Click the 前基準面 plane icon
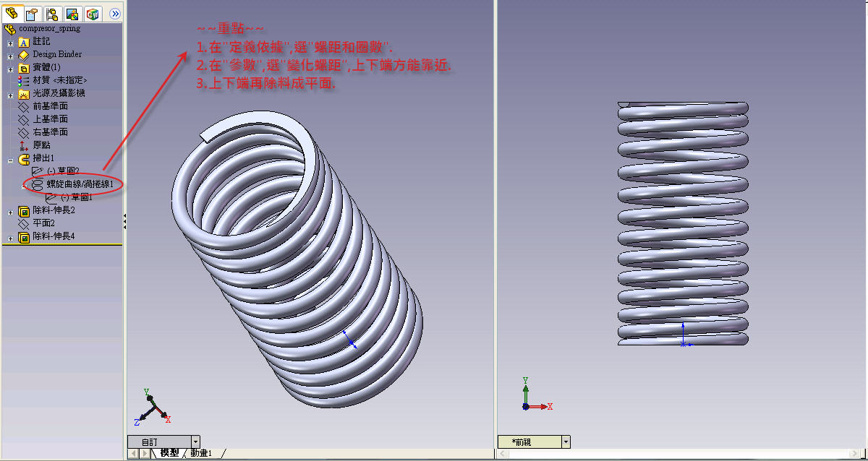This screenshot has height=461, width=868. click(x=24, y=107)
